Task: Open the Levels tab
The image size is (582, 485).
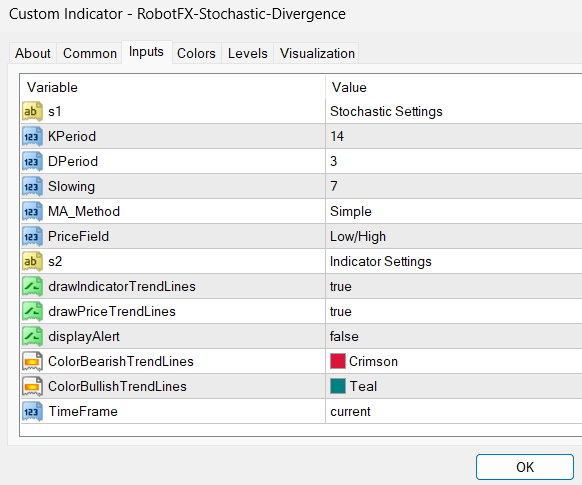Action: click(x=248, y=53)
